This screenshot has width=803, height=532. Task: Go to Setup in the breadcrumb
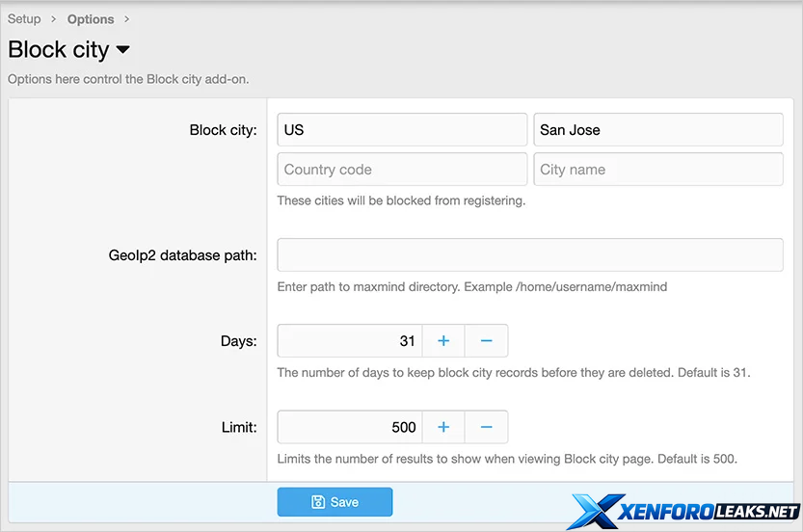click(x=24, y=19)
